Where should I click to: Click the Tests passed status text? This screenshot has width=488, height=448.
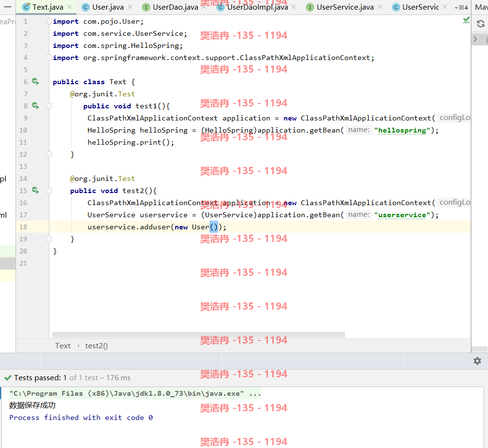72,378
